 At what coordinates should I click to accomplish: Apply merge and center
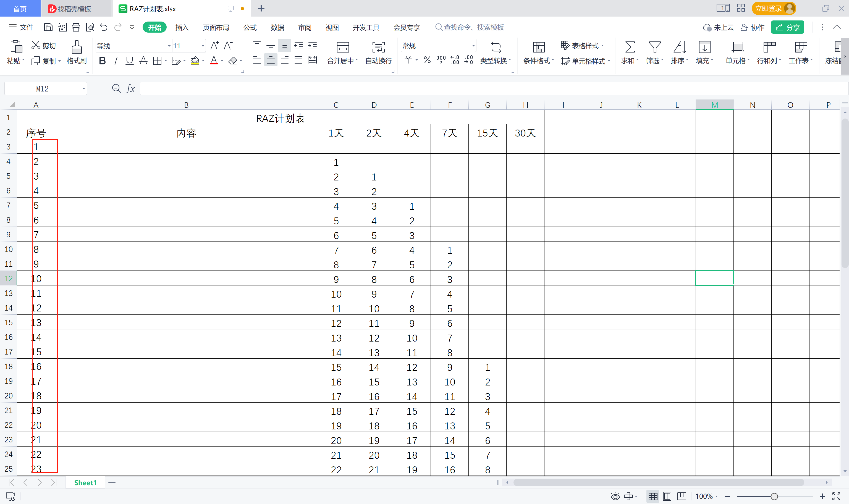[341, 53]
